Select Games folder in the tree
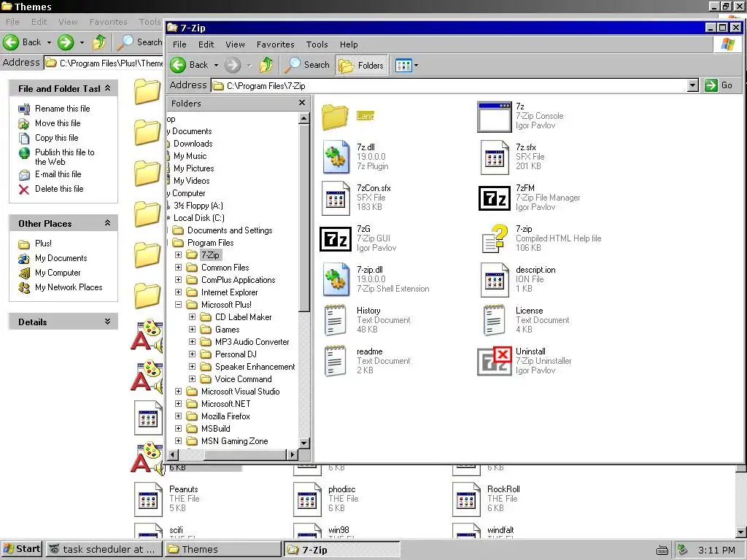Image resolution: width=747 pixels, height=560 pixels. coord(228,330)
